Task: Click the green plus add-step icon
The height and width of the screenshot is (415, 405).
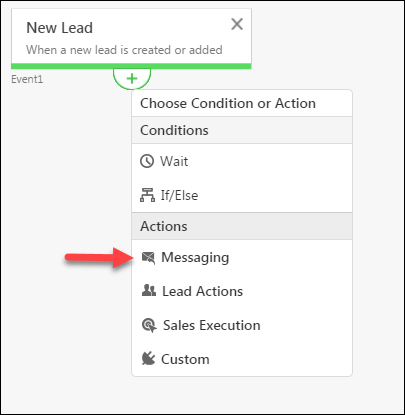Action: pyautogui.click(x=132, y=79)
